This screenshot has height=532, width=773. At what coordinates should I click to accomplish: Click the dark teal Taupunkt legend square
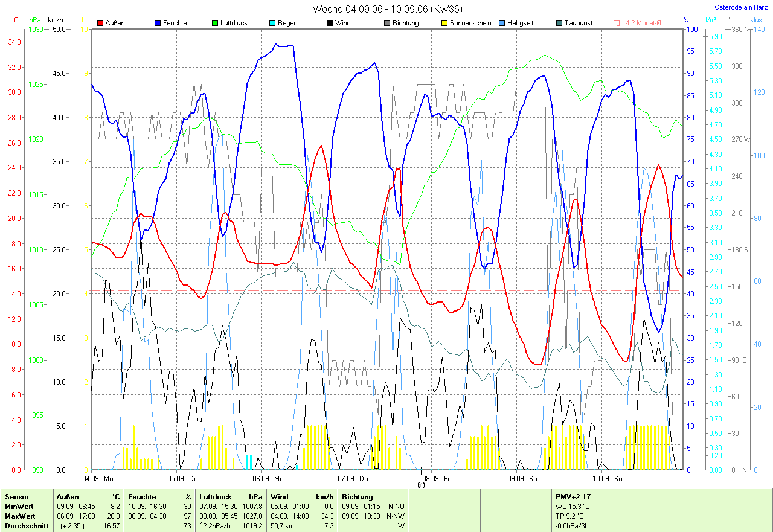[559, 23]
